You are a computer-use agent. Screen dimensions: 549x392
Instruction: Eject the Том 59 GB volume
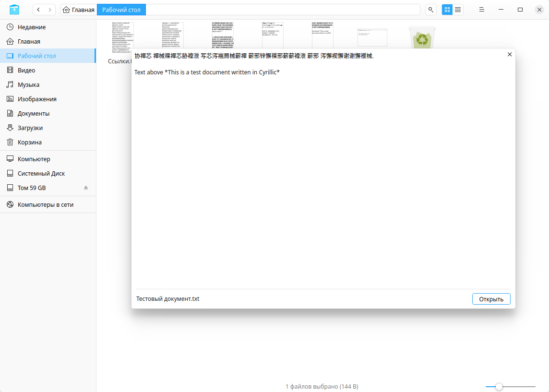[x=86, y=188]
